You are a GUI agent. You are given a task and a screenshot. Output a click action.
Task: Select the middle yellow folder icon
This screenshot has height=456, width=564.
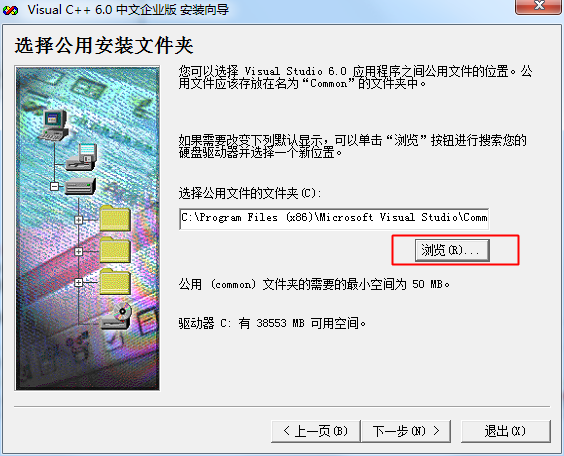[x=115, y=249]
